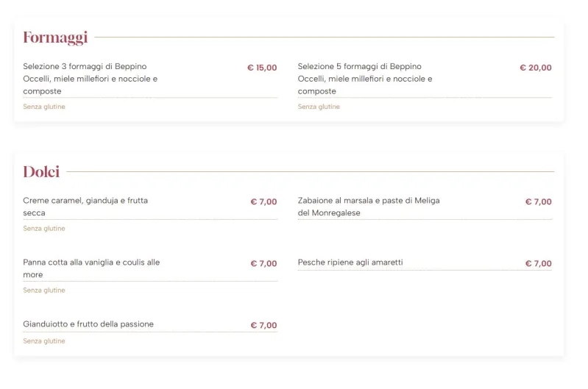Click Senza glutine tag under Panna cotta

[x=44, y=290]
